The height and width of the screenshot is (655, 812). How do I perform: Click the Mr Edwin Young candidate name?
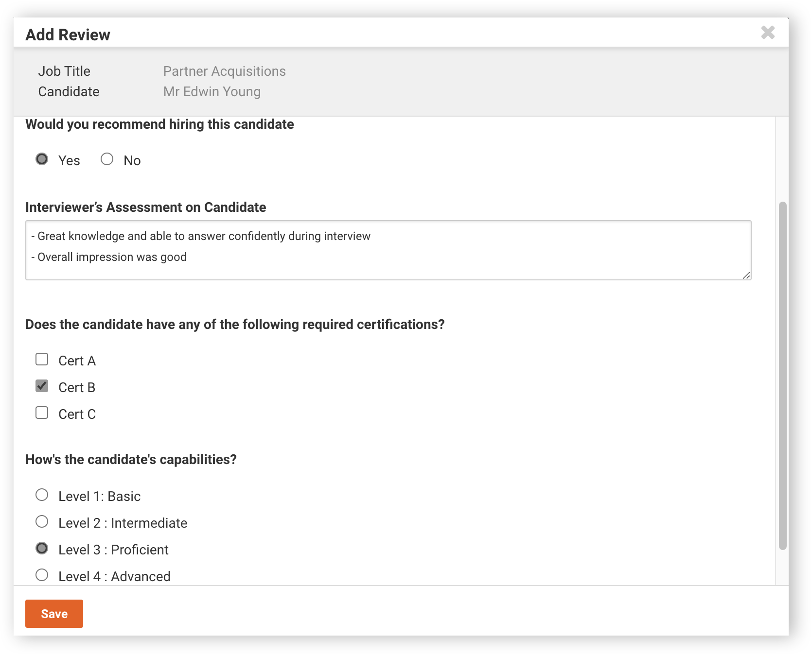point(212,91)
